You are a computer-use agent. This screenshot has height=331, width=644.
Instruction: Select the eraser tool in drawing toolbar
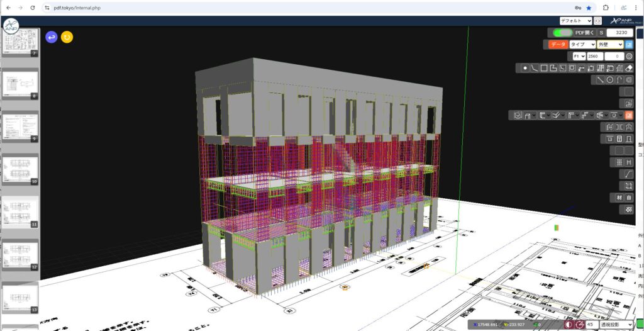tap(629, 68)
